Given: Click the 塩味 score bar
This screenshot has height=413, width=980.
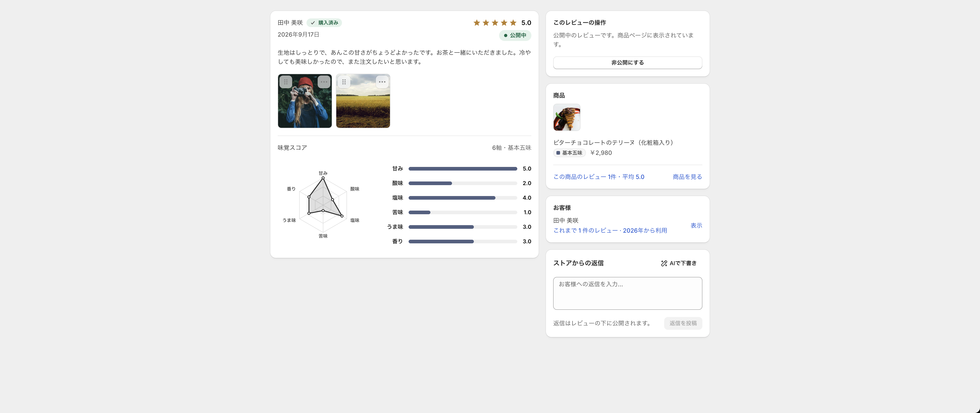Looking at the screenshot, I should tap(463, 198).
